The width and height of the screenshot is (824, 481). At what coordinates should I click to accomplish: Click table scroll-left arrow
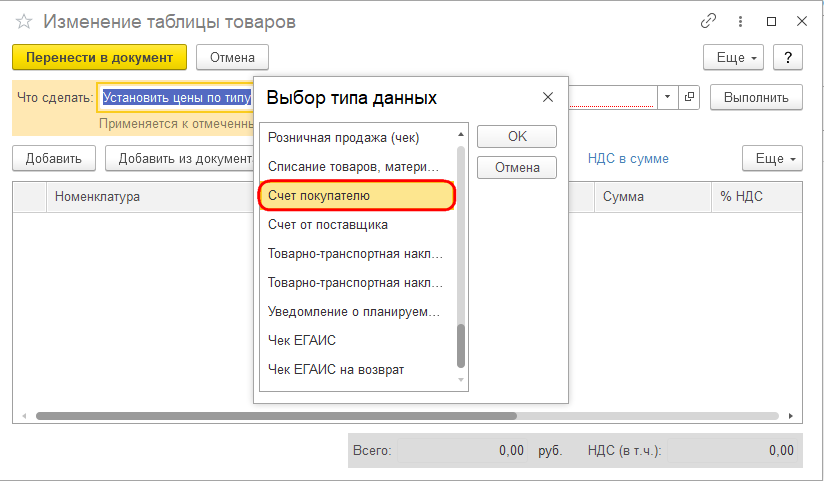click(x=24, y=416)
